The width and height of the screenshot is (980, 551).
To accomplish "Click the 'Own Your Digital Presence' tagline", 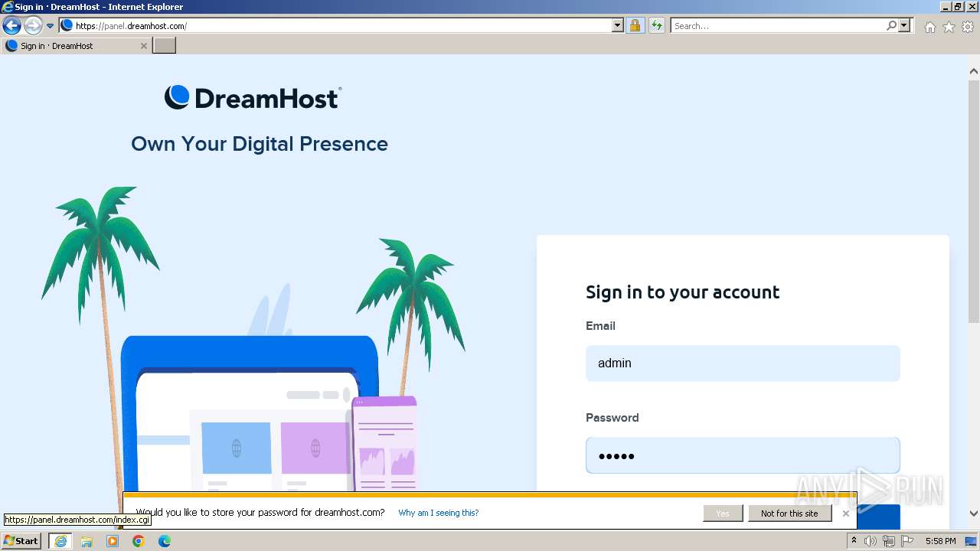I will coord(260,144).
